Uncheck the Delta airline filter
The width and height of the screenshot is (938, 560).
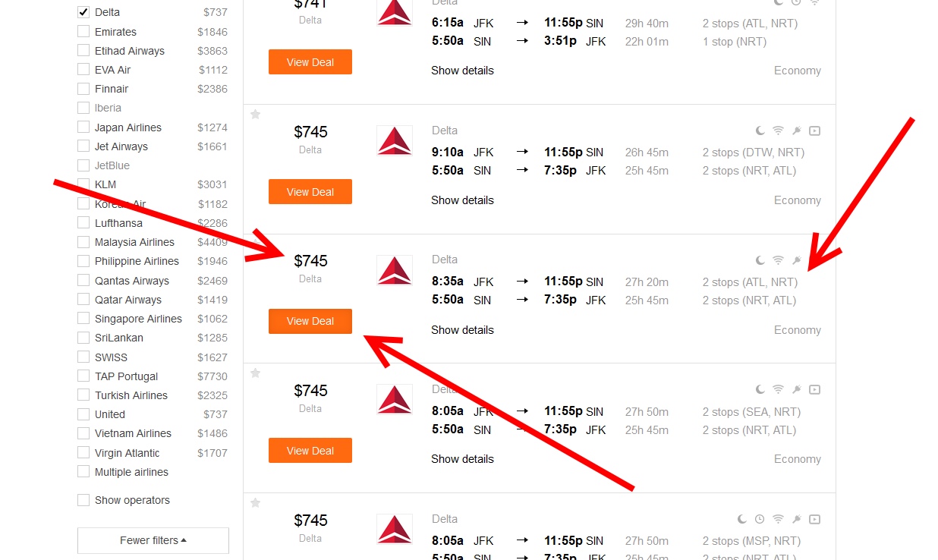[x=83, y=12]
